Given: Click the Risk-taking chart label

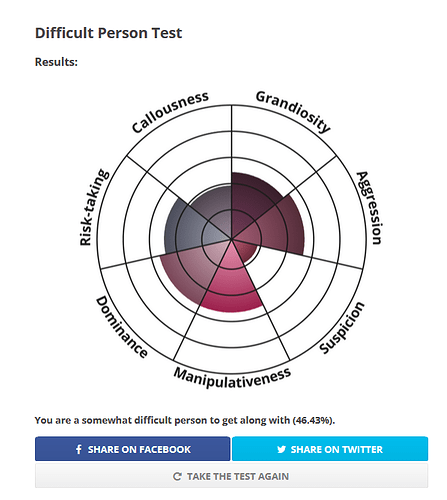Looking at the screenshot, I should coord(94,207).
